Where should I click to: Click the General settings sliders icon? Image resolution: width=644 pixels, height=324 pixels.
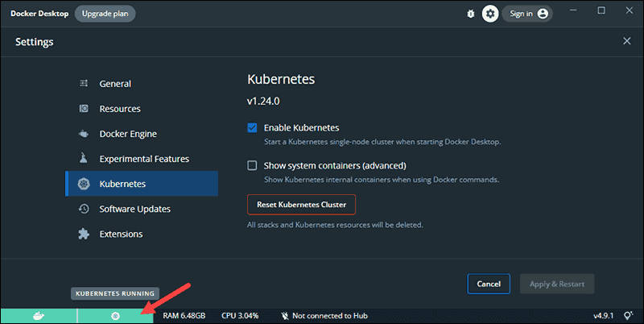click(x=84, y=84)
